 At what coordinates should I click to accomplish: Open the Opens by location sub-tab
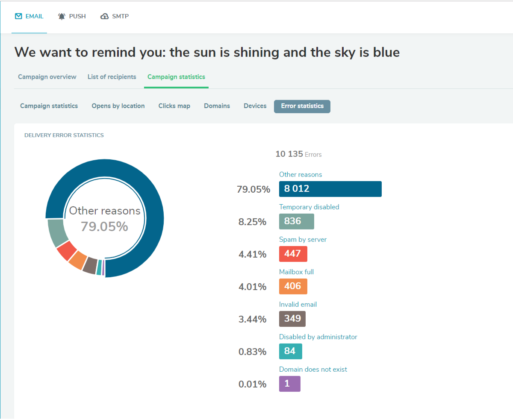[118, 106]
